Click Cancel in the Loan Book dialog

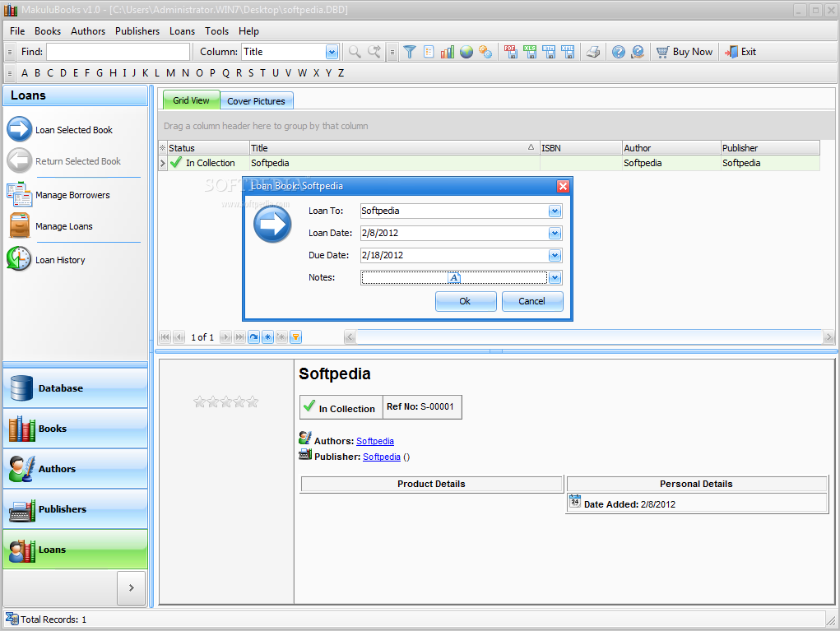coord(532,301)
